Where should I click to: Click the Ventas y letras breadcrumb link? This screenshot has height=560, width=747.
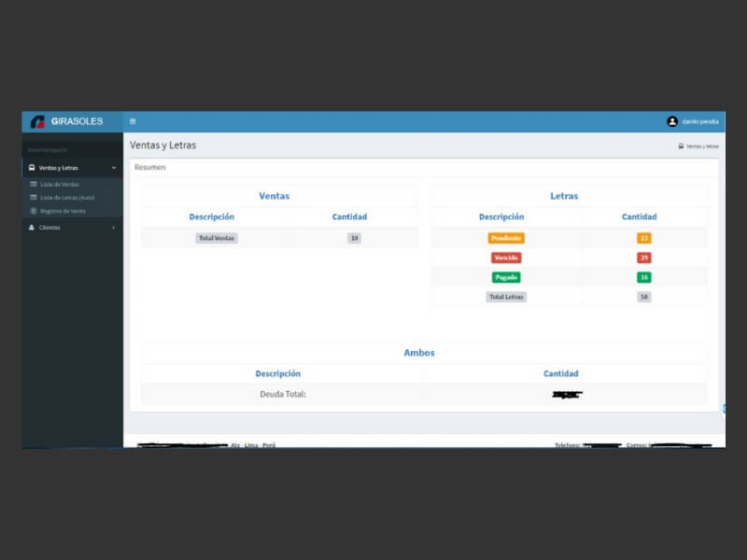tap(702, 147)
